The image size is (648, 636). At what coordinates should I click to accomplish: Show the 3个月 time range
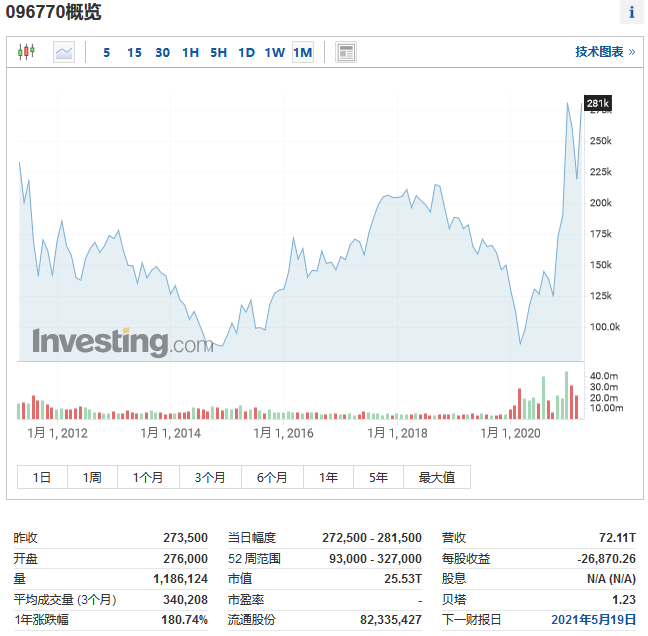click(x=210, y=477)
